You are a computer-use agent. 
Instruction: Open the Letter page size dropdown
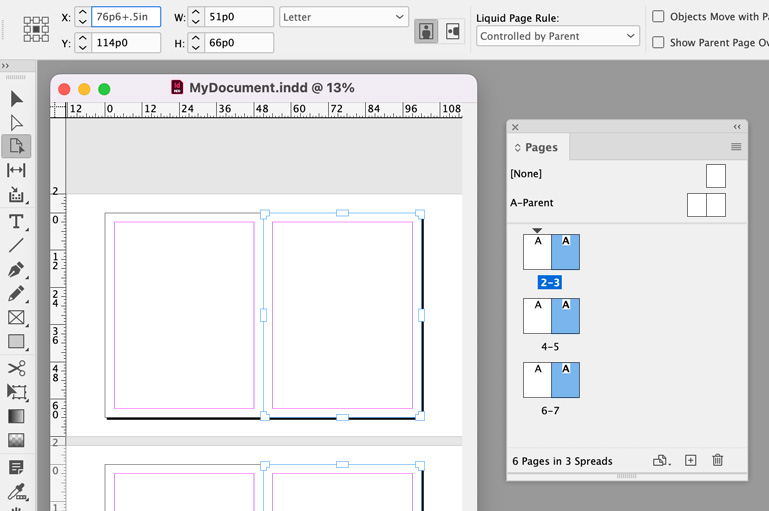coord(344,17)
